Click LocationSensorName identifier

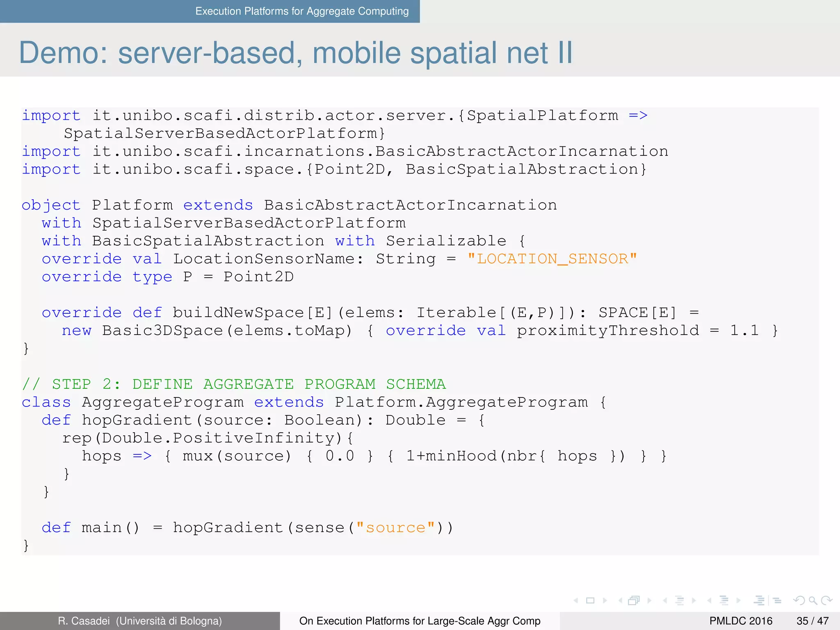pyautogui.click(x=264, y=259)
